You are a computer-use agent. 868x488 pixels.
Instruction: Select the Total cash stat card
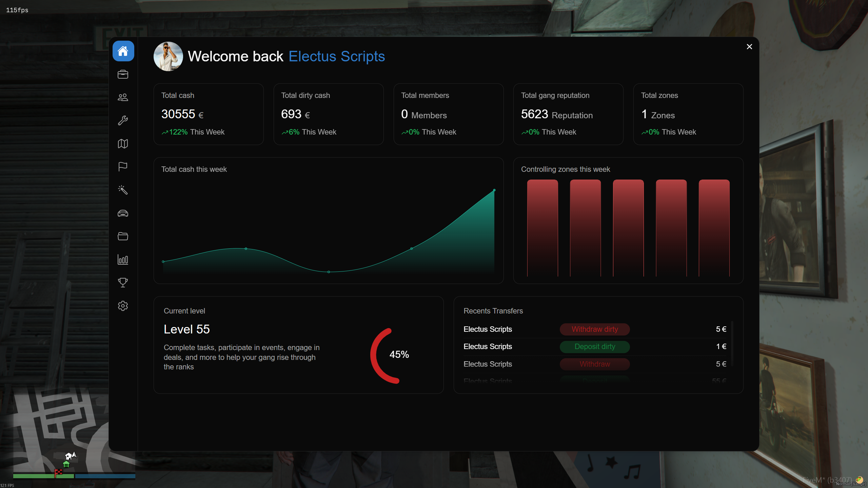(209, 114)
